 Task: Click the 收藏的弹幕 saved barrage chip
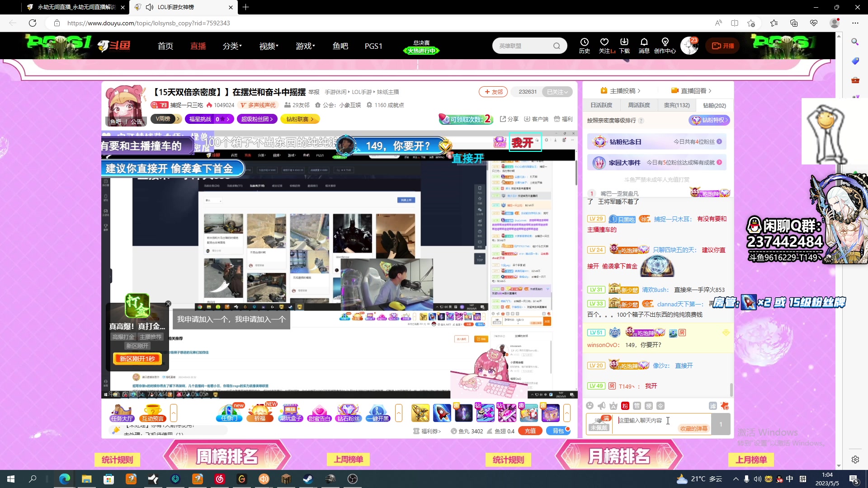point(693,428)
